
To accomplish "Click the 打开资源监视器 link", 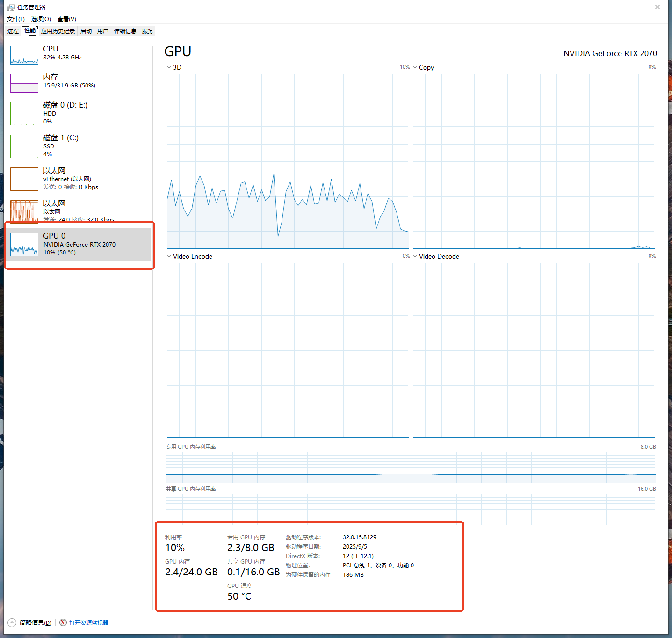I will click(x=89, y=623).
